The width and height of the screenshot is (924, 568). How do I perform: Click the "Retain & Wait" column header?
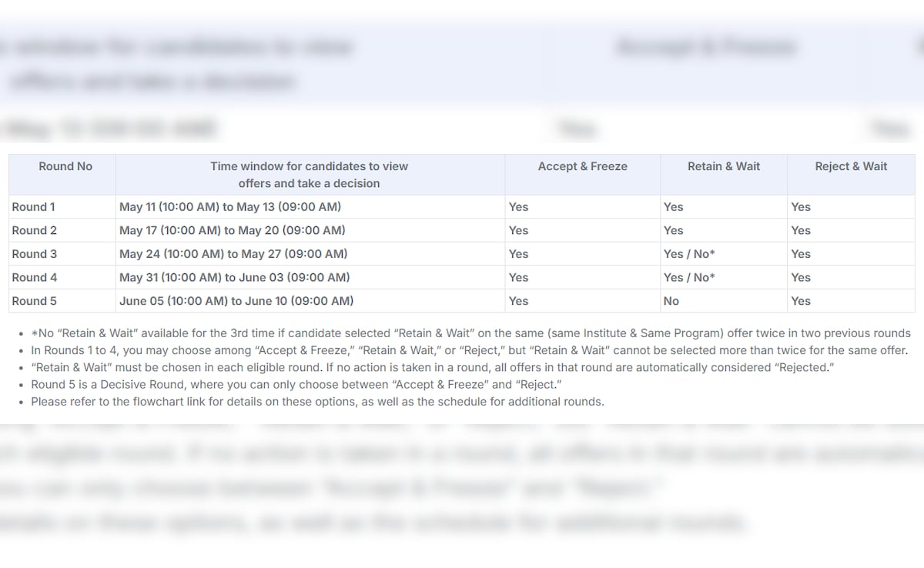(x=723, y=166)
